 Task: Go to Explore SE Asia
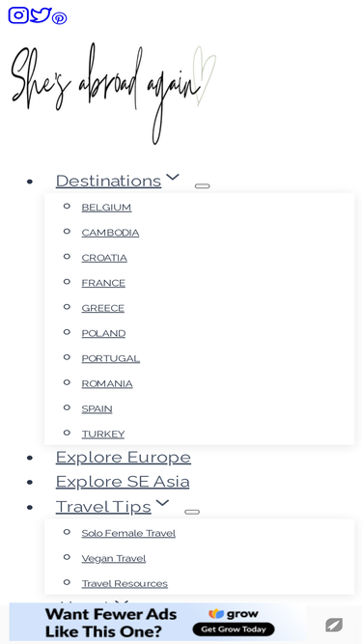[123, 482]
